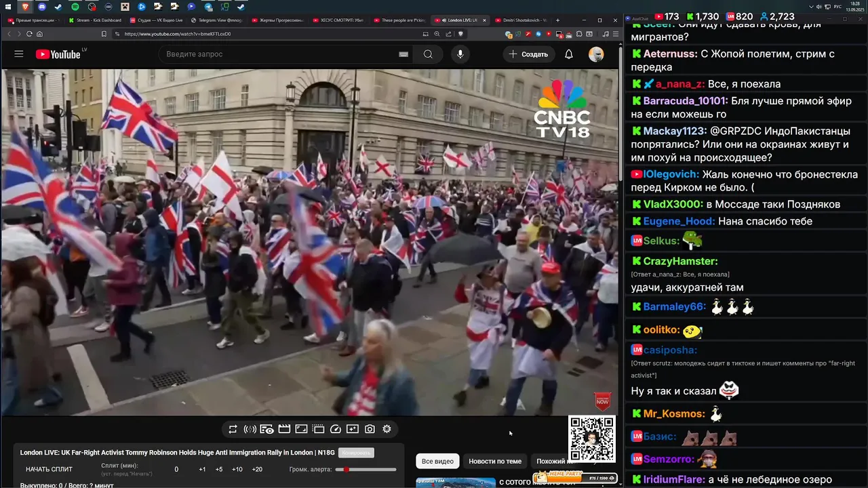Viewport: 868px width, 488px height.
Task: Click the audio broadcast wave icon
Action: point(250,429)
